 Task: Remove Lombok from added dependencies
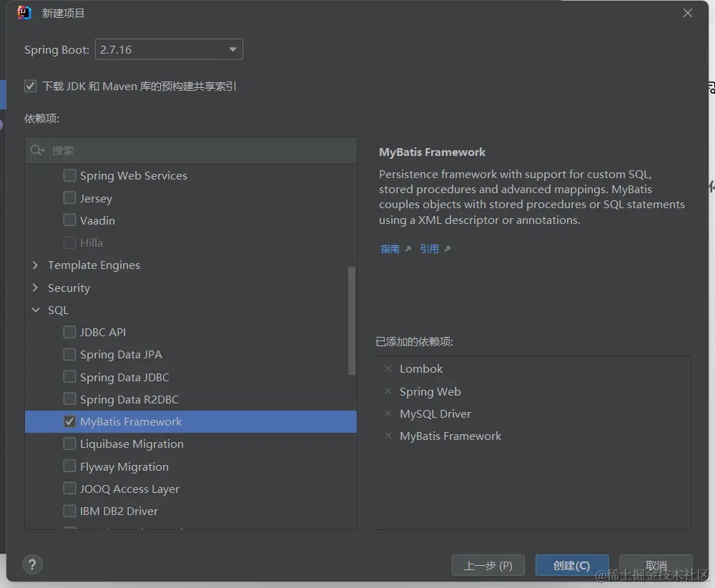(x=388, y=368)
